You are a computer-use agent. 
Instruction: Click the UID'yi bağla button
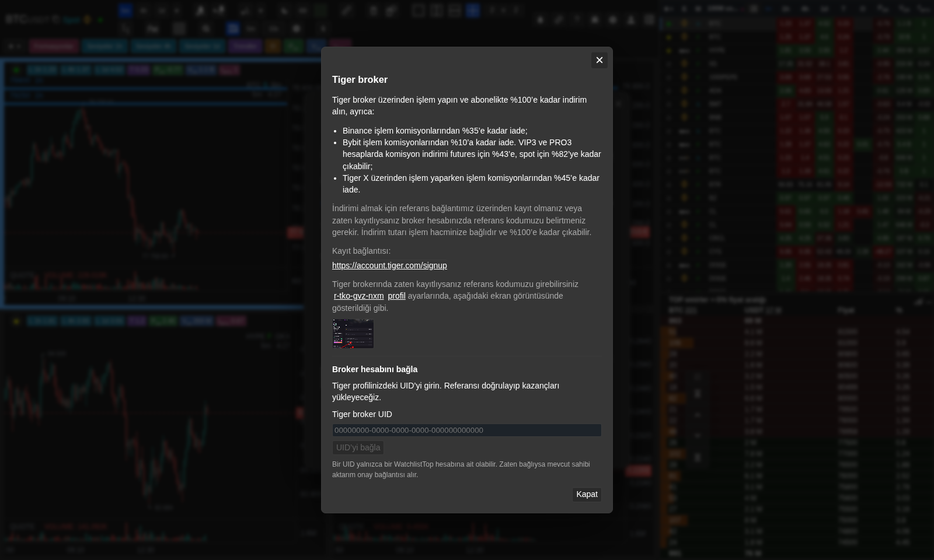pyautogui.click(x=358, y=447)
